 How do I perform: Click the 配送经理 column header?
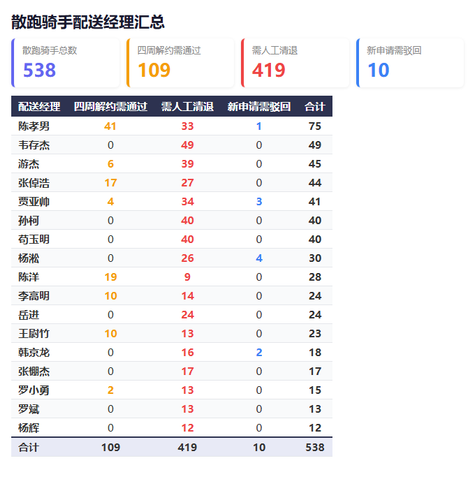(x=39, y=107)
